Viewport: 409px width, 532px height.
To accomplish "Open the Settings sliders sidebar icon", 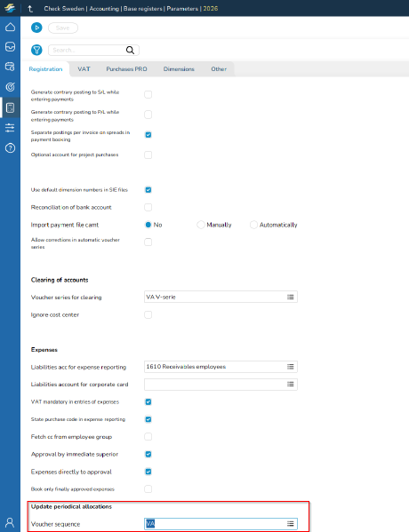I will [10, 128].
